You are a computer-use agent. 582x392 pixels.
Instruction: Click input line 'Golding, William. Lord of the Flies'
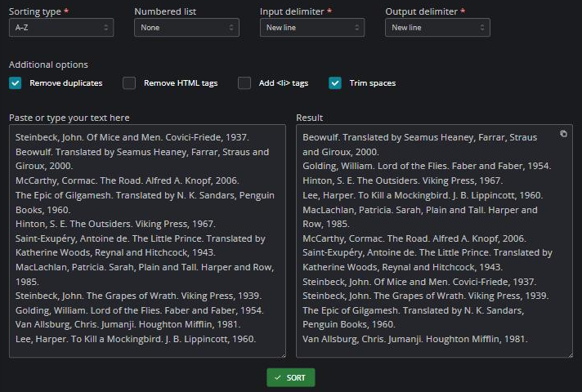140,310
